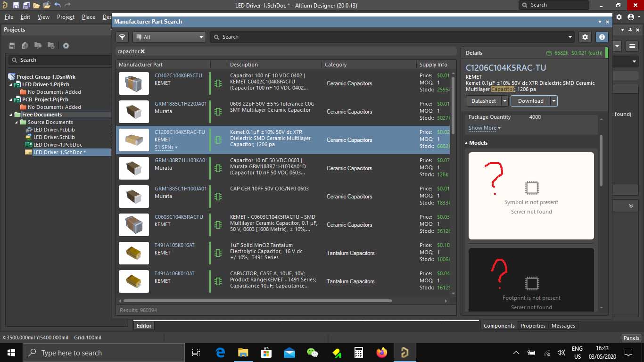
Task: Expand Show More details
Action: 484,128
